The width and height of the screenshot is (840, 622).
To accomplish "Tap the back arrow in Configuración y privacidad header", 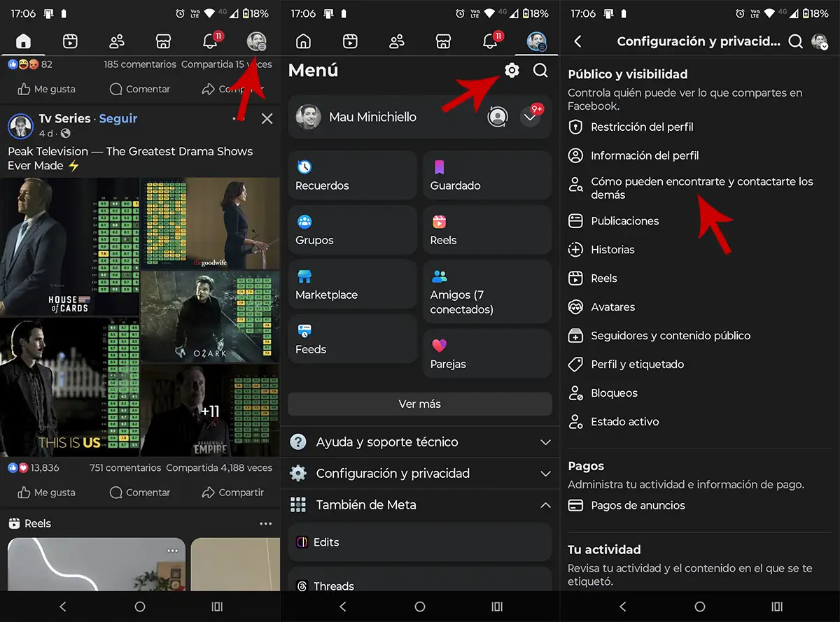I will pyautogui.click(x=578, y=42).
